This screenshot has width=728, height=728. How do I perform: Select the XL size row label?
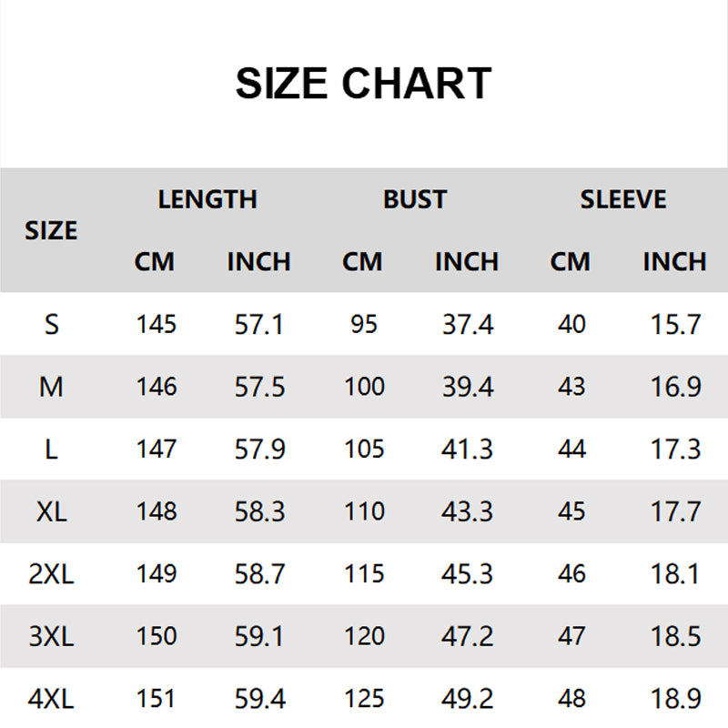coord(51,511)
